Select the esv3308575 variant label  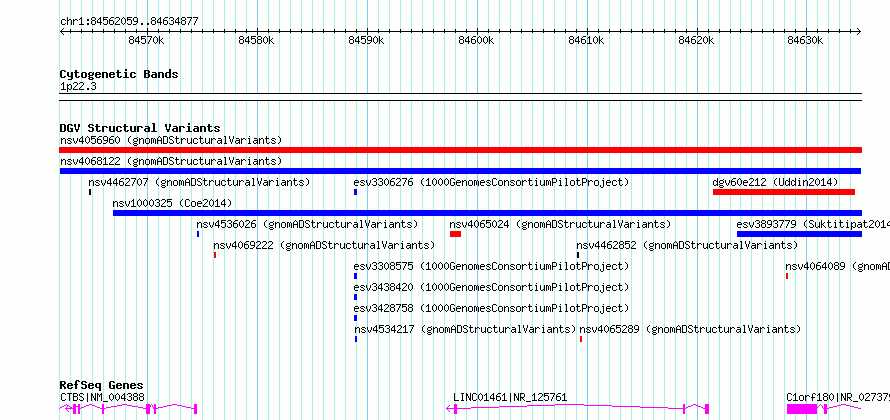(492, 266)
